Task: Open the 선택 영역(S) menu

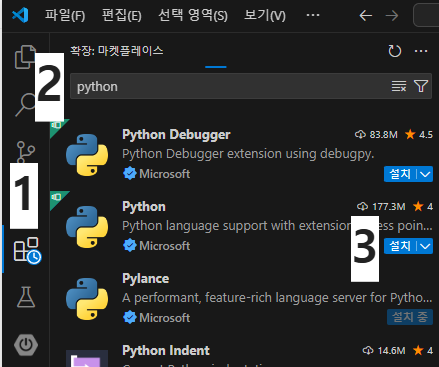Action: [x=193, y=15]
